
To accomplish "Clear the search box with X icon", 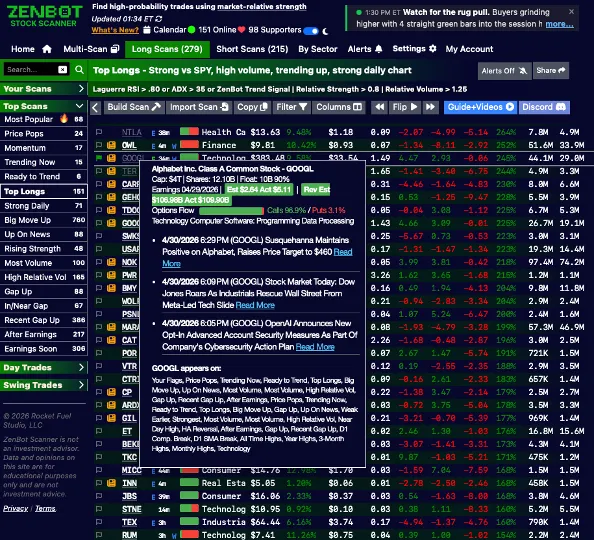I will click(63, 69).
